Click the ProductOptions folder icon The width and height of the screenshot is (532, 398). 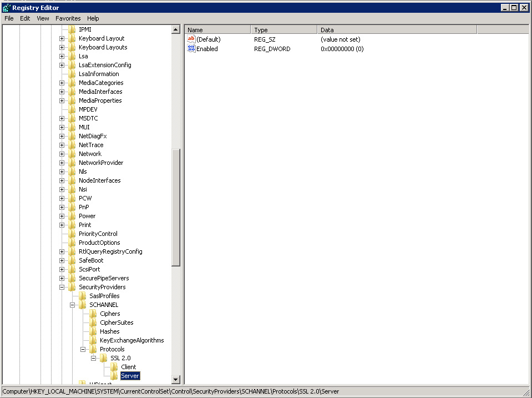point(72,243)
